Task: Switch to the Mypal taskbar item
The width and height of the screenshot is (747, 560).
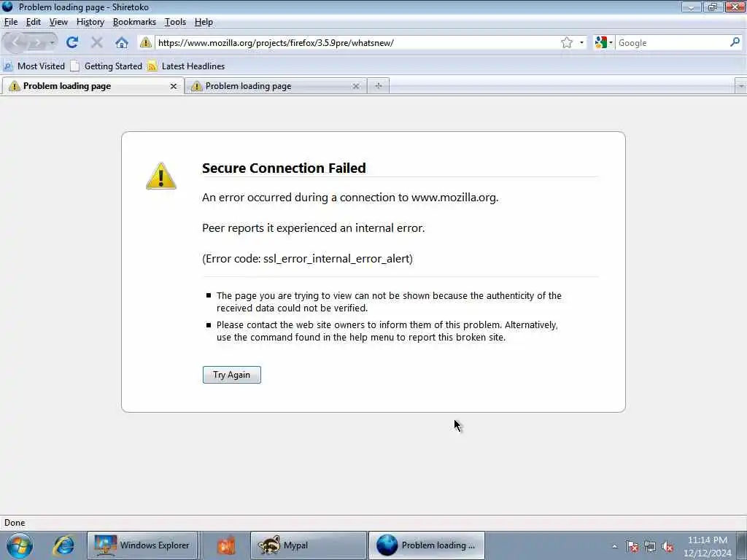Action: click(x=309, y=545)
